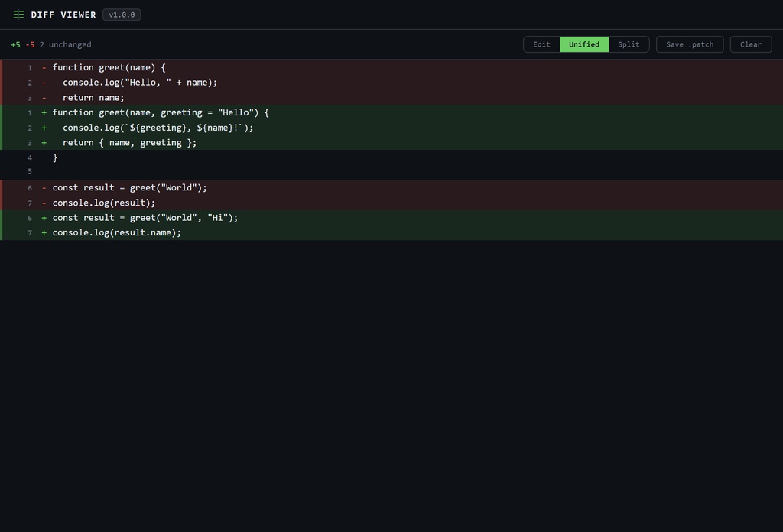Click line number 4 beside closing brace
This screenshot has width=783, height=532.
click(x=30, y=157)
